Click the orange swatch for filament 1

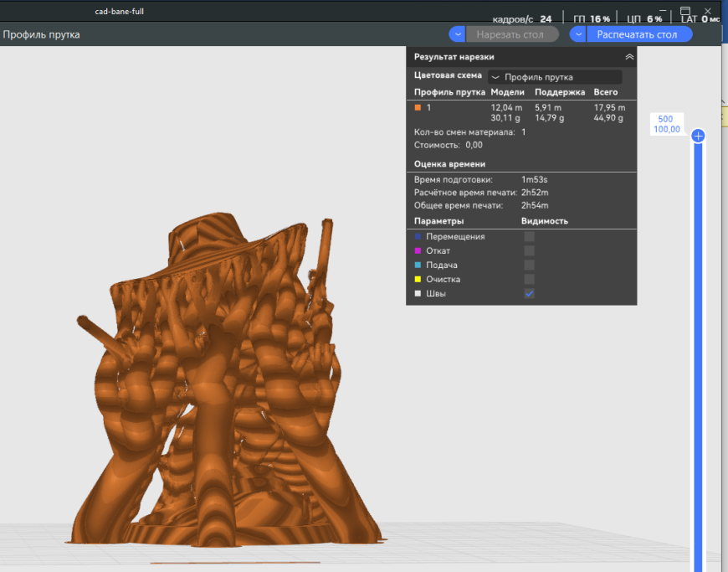coord(416,107)
